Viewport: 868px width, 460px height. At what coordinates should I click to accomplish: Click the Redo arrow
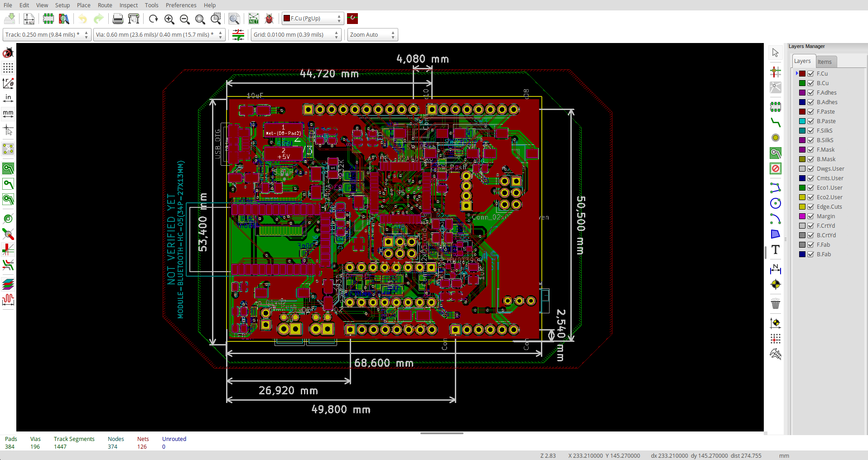coord(98,19)
